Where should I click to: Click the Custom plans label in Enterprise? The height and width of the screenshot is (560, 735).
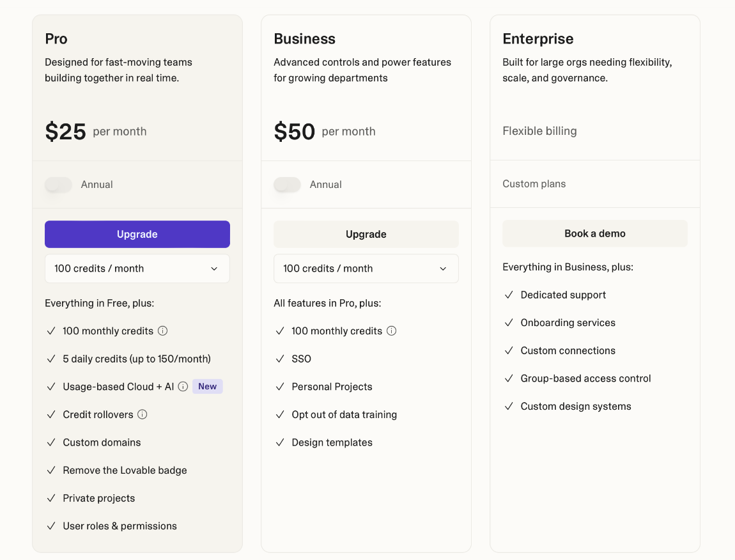[x=534, y=184]
